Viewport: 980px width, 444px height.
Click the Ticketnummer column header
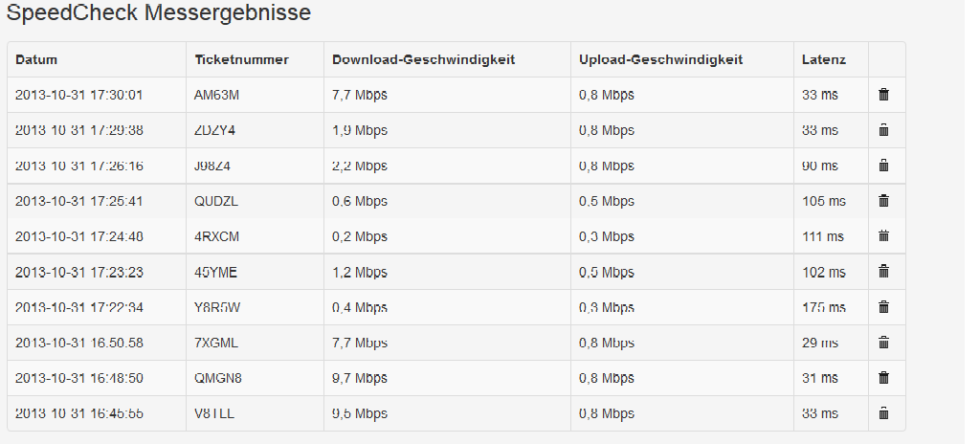click(242, 60)
